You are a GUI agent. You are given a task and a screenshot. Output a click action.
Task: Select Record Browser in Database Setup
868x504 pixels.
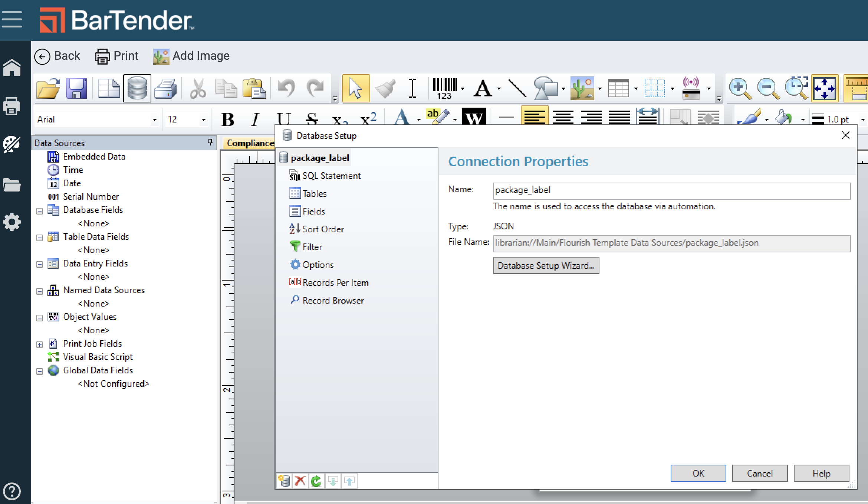coord(333,301)
